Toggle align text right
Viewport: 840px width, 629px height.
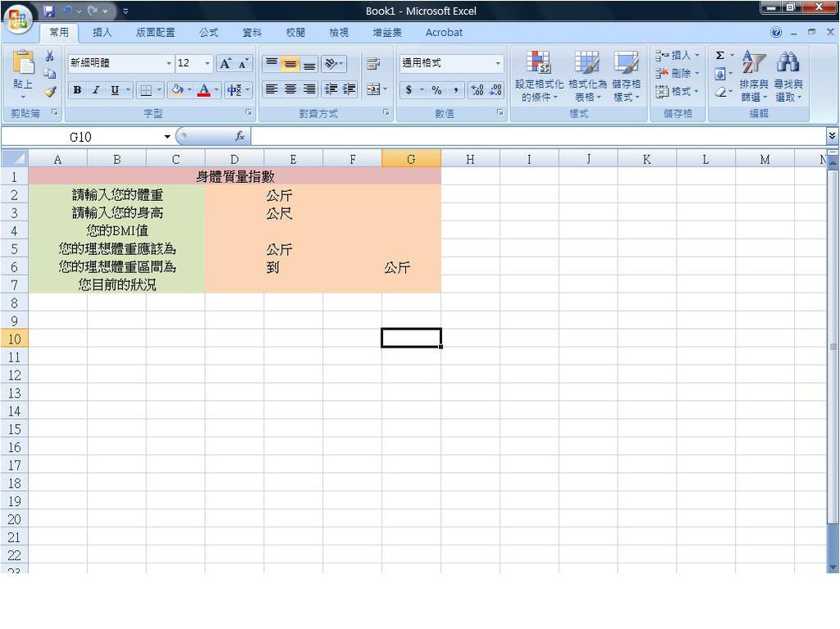coord(309,89)
